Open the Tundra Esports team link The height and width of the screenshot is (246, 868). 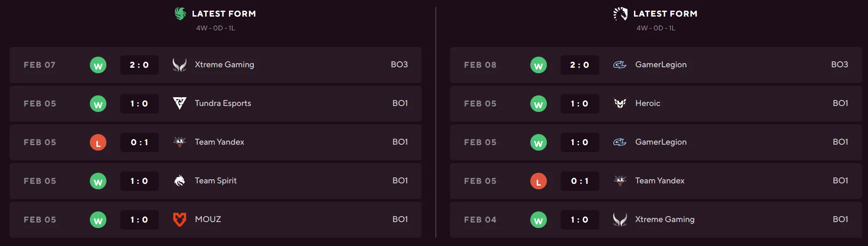(x=223, y=103)
